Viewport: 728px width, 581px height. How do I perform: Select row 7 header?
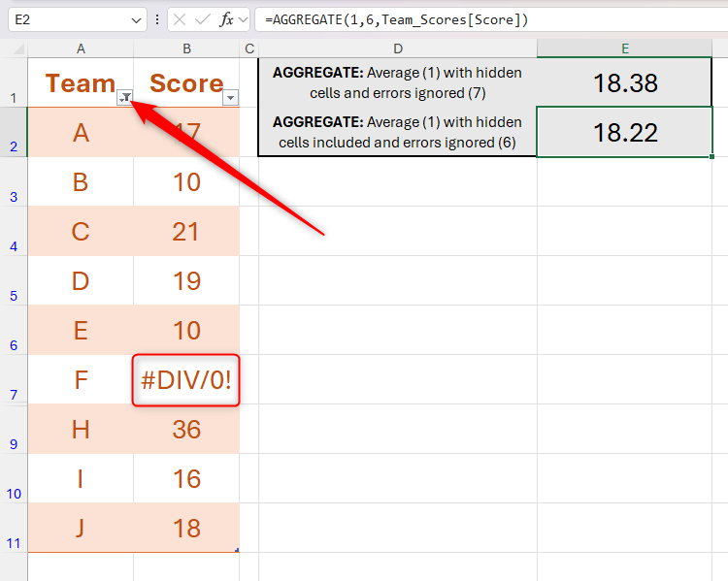coord(14,395)
